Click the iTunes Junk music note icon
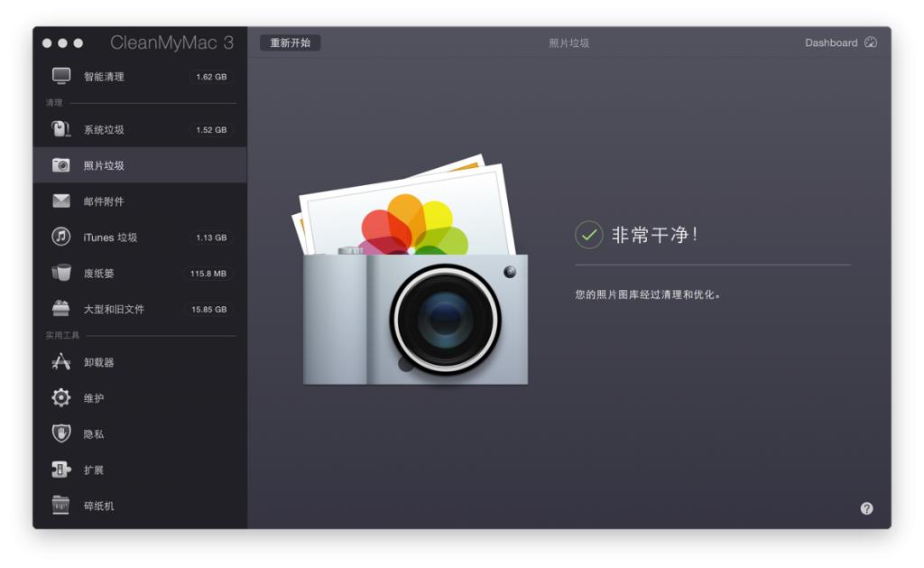Viewport: 924px width, 568px height. click(x=61, y=237)
